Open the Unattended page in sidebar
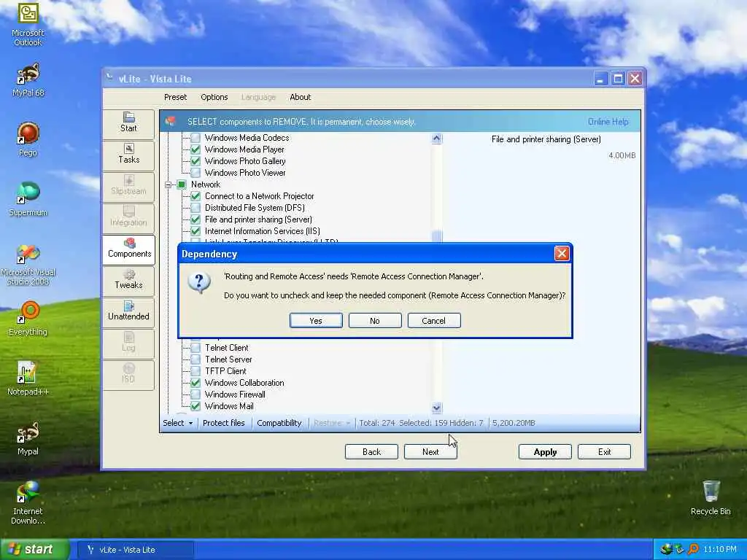 point(128,312)
